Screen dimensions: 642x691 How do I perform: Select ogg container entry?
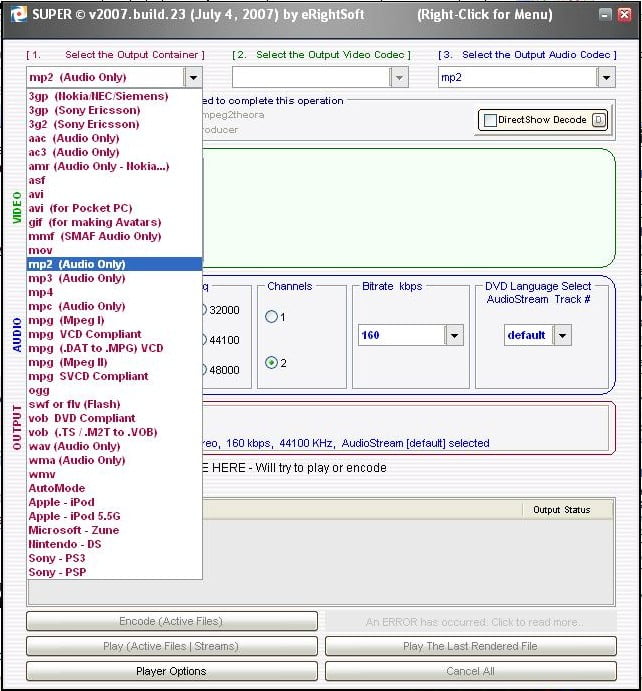[x=115, y=390]
